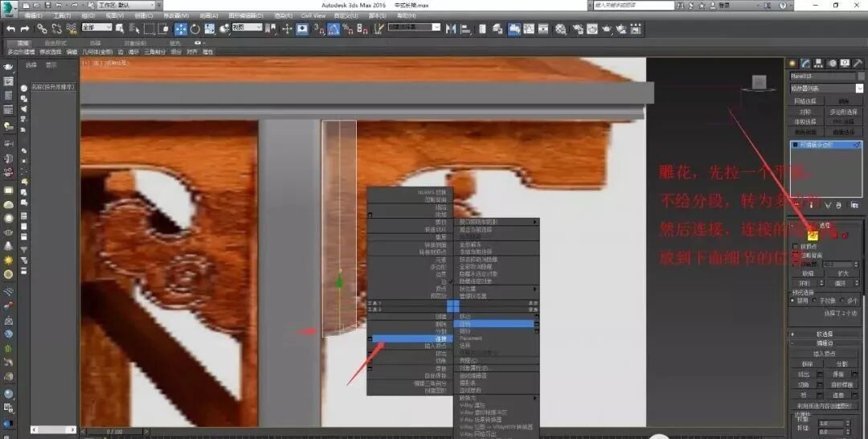Image resolution: width=868 pixels, height=439 pixels.
Task: Save the file from the quick access toolbar
Action: pyautogui.click(x=47, y=5)
